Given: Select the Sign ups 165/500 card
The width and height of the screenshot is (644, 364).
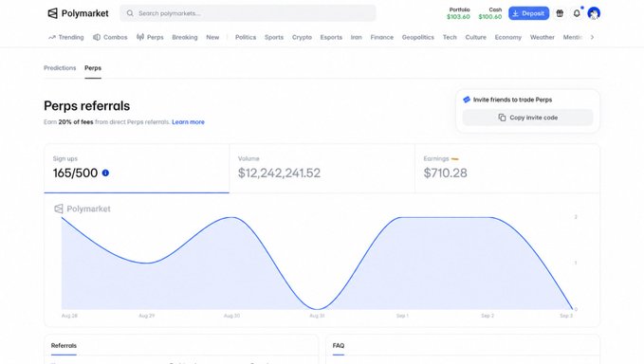Looking at the screenshot, I should (137, 168).
